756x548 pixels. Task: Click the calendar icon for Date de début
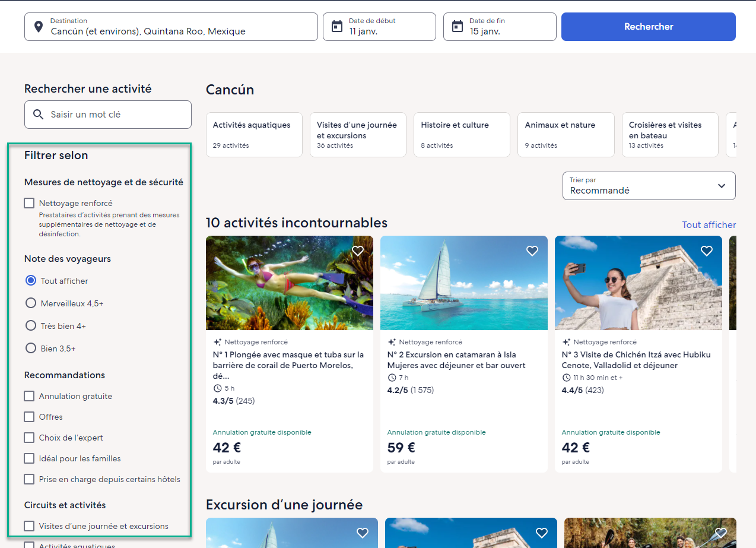click(337, 26)
